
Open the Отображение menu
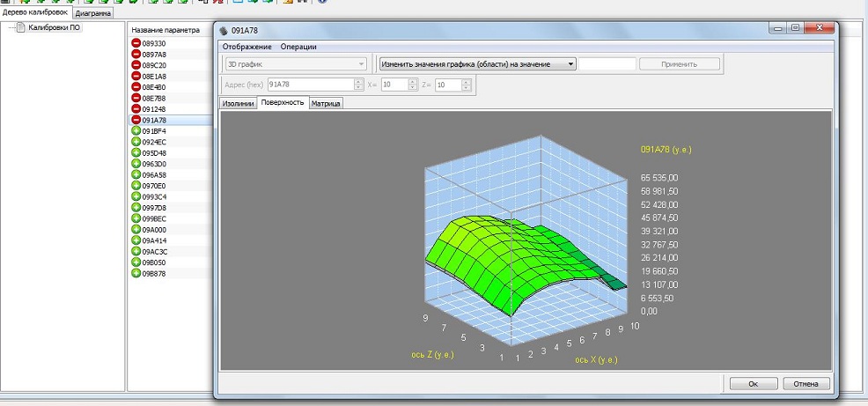[x=246, y=47]
